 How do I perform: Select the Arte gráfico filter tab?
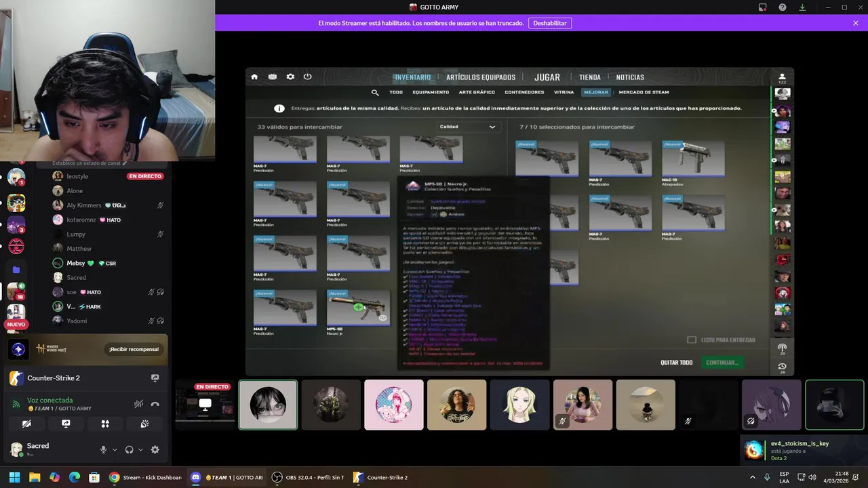tap(477, 92)
